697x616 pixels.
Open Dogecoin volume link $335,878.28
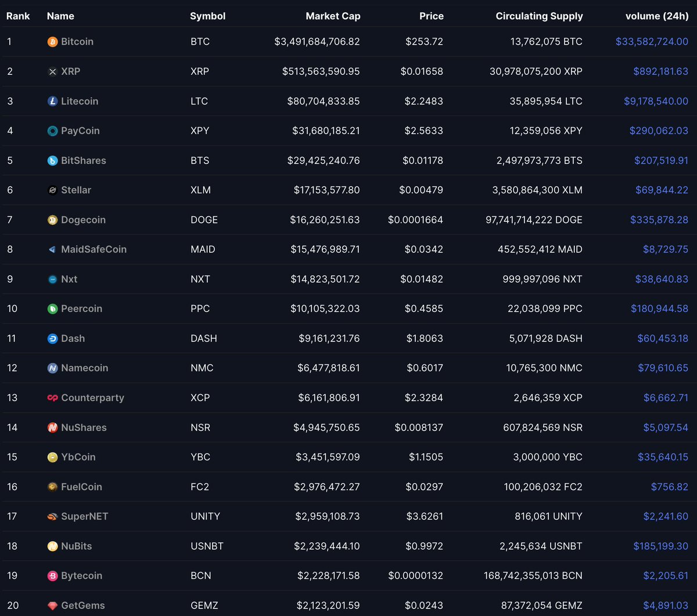click(x=659, y=219)
